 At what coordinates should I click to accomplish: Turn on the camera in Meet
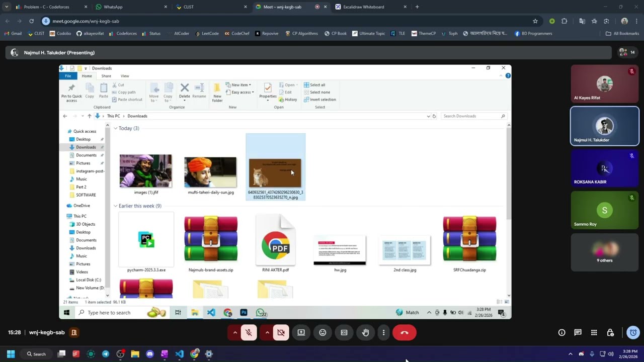click(x=281, y=332)
